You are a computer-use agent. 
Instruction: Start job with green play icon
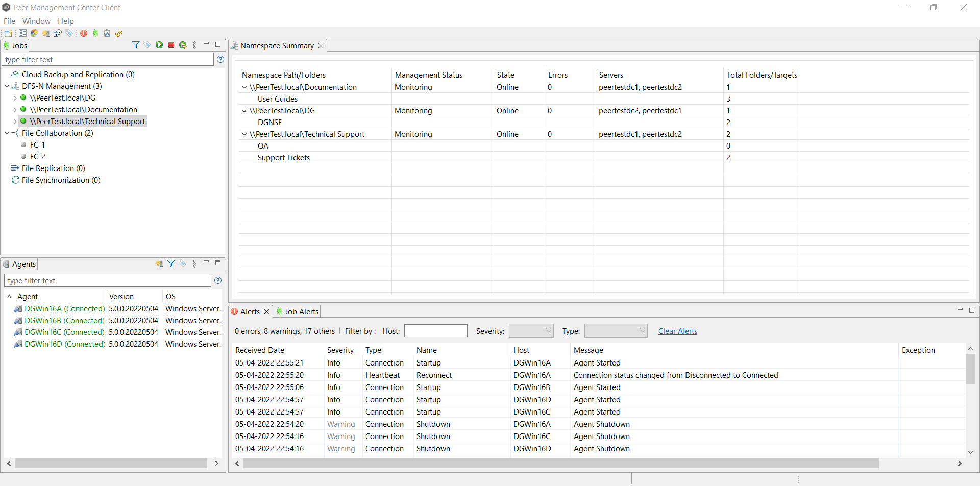[x=159, y=45]
